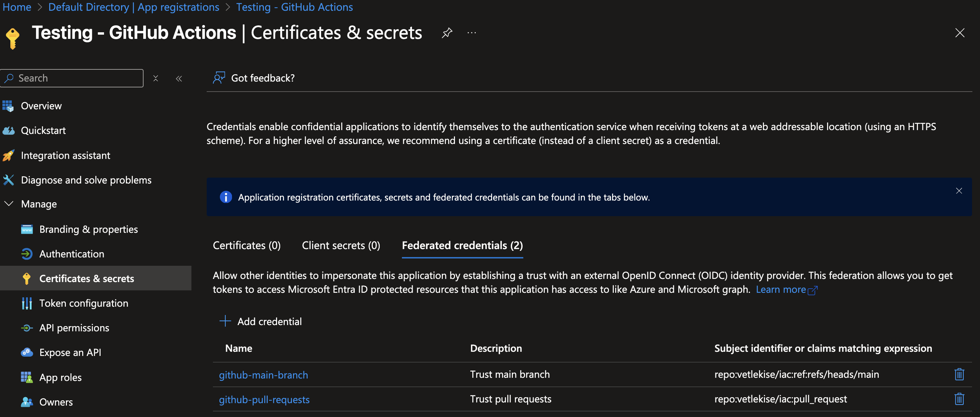Open the more options ellipsis menu
The height and width of the screenshot is (417, 980).
[x=471, y=33]
